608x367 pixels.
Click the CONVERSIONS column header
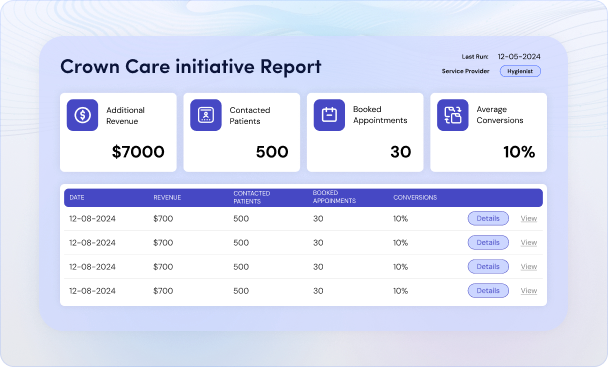pos(415,197)
